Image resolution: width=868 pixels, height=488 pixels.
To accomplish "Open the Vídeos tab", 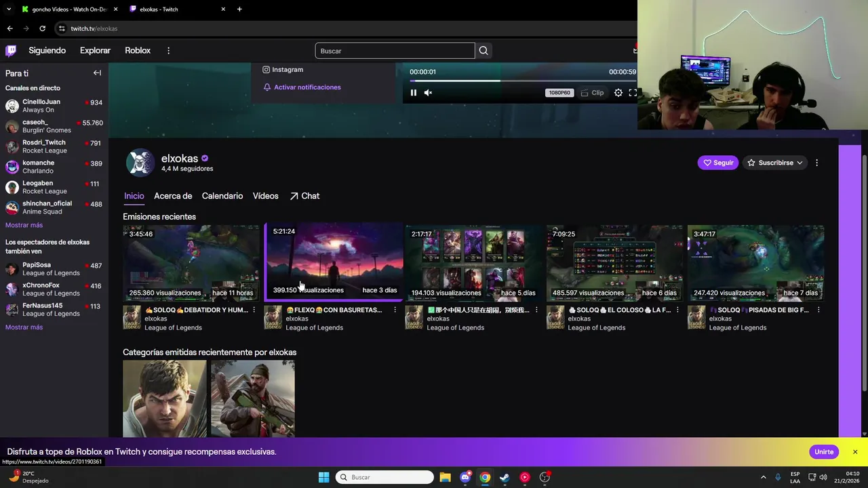I will (266, 196).
